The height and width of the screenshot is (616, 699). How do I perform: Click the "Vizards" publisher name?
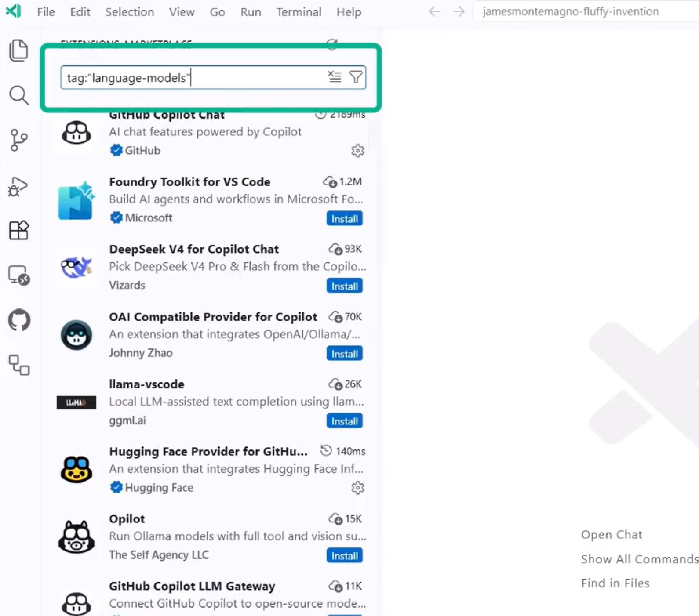[127, 285]
